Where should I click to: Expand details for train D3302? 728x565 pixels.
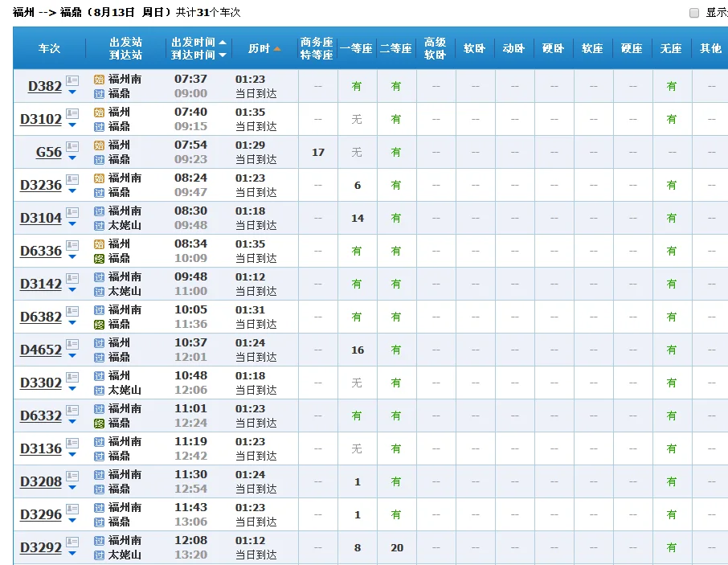[71, 388]
